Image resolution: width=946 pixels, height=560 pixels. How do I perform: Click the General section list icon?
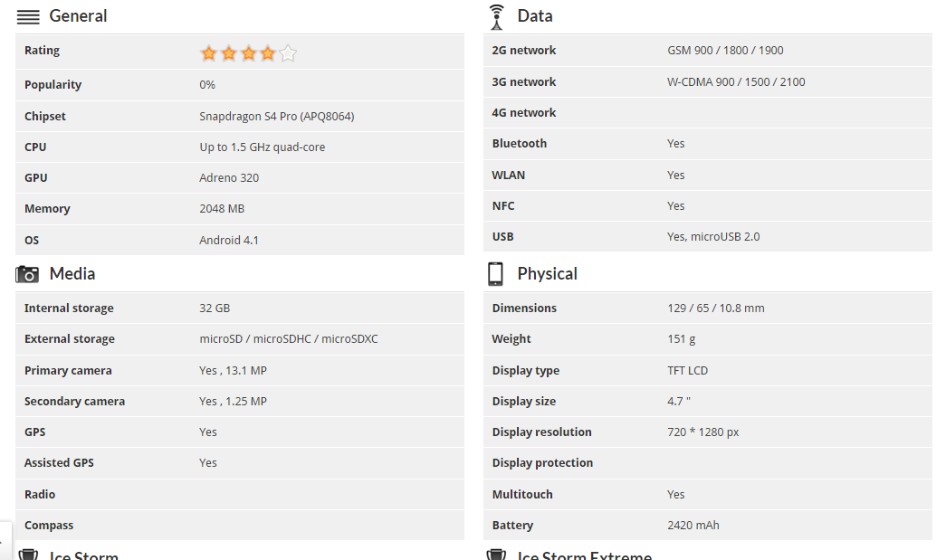pos(28,16)
